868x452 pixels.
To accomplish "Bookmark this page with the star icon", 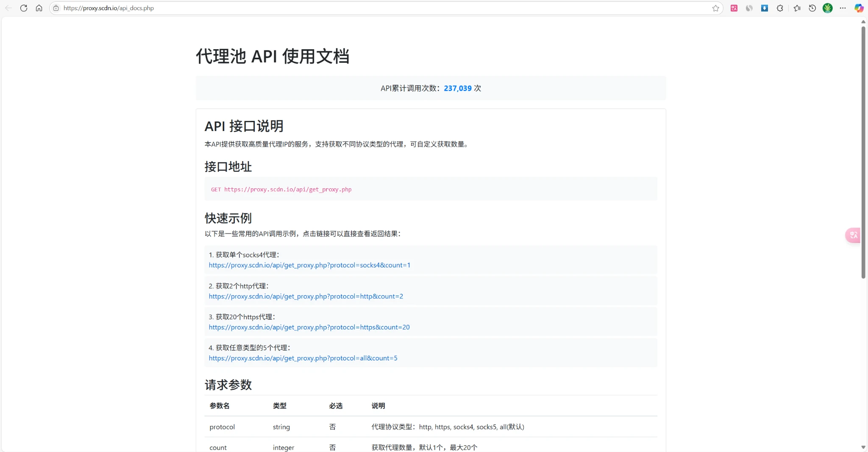I will (x=716, y=8).
